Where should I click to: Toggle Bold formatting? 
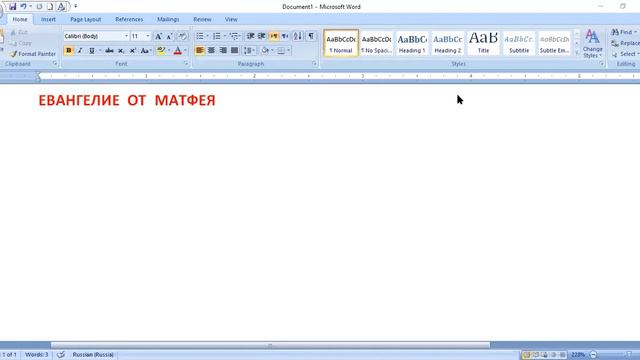69,51
